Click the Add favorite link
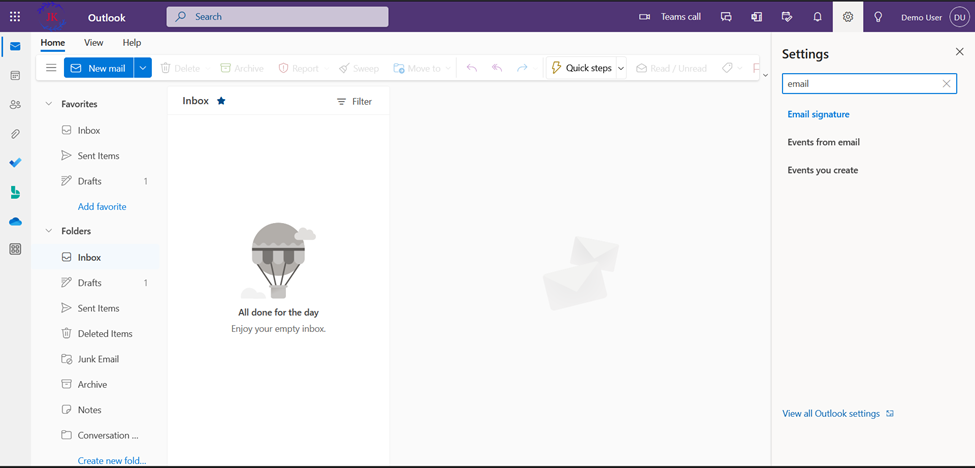This screenshot has width=975, height=468. [102, 206]
